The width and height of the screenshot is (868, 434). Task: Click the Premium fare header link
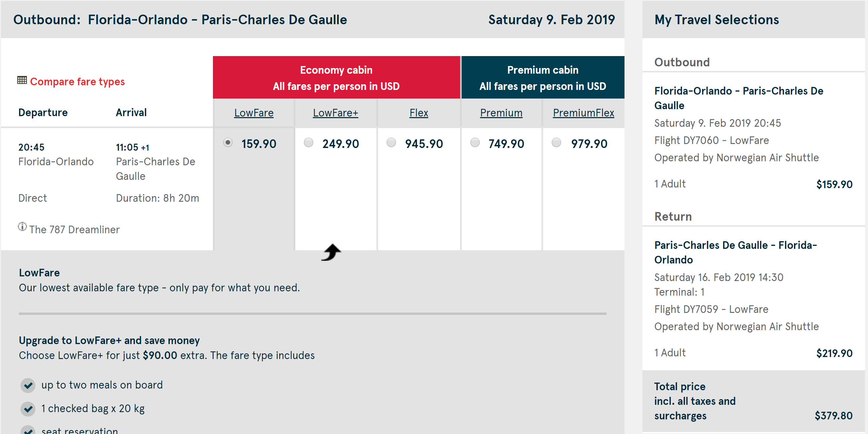coord(501,113)
